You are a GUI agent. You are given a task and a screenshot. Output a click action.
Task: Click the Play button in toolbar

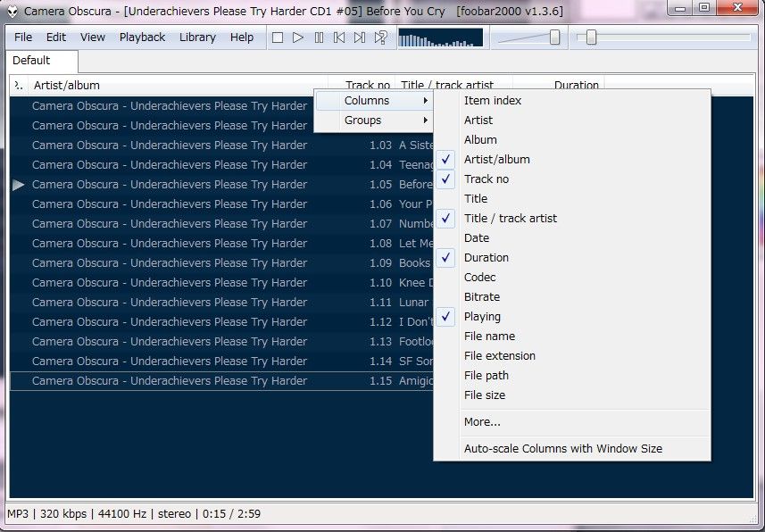[298, 37]
